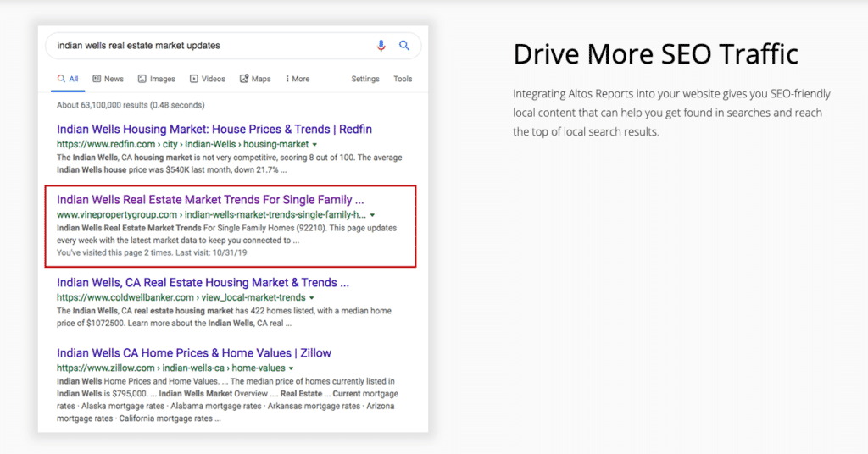Click the Maps tab pin icon
868x454 pixels.
pos(244,79)
